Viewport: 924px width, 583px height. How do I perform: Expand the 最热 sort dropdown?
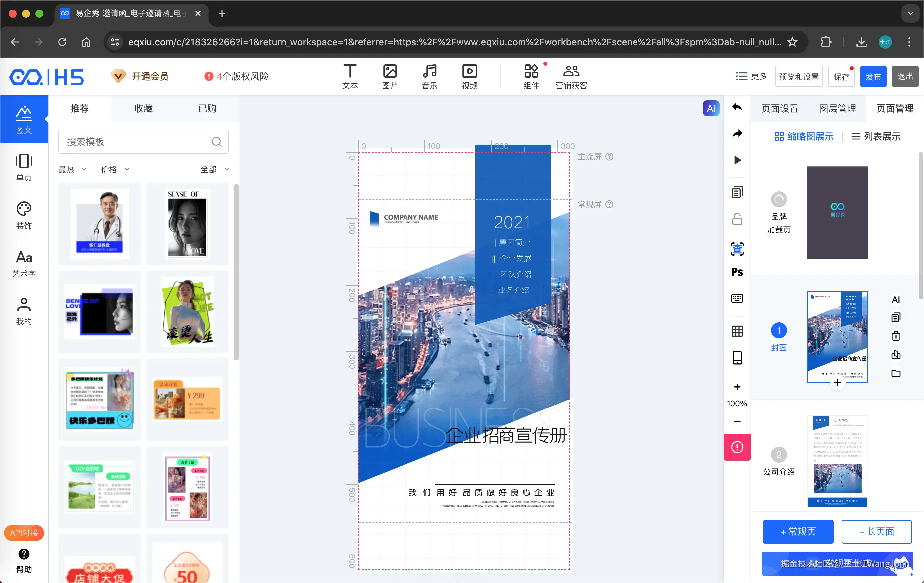pos(72,169)
